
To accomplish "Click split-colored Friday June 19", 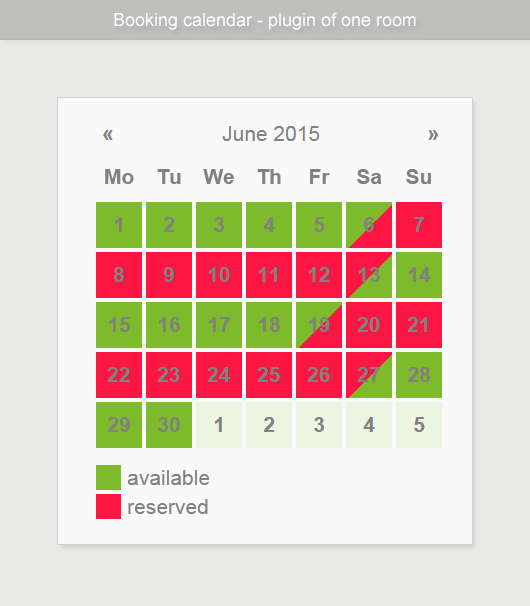I will pos(319,325).
